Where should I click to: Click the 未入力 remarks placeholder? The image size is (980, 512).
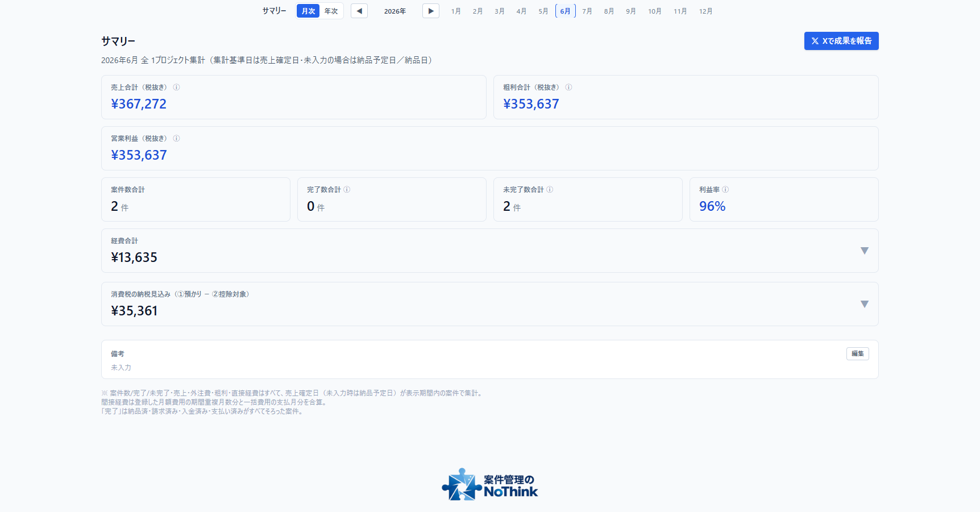(x=121, y=368)
